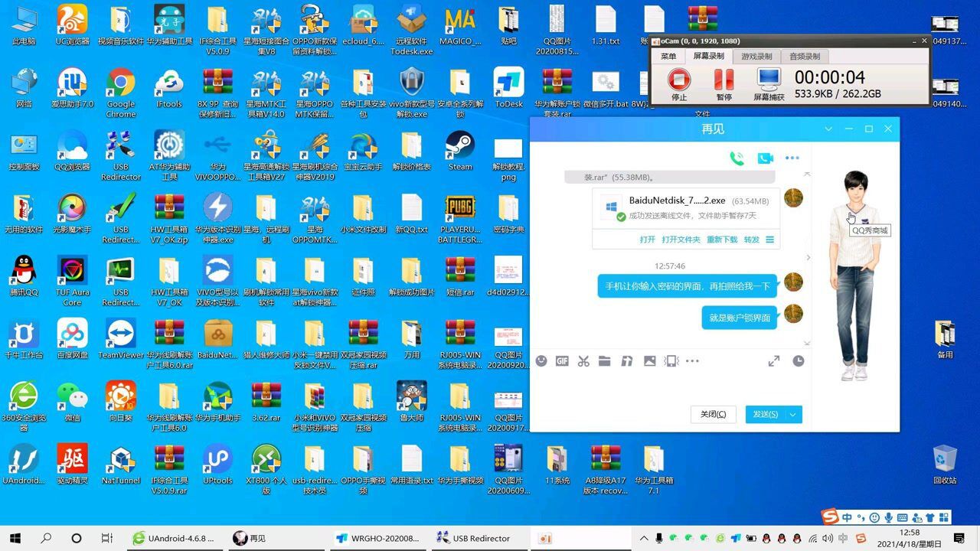Click the QQ秀 avatar figure

tap(854, 275)
